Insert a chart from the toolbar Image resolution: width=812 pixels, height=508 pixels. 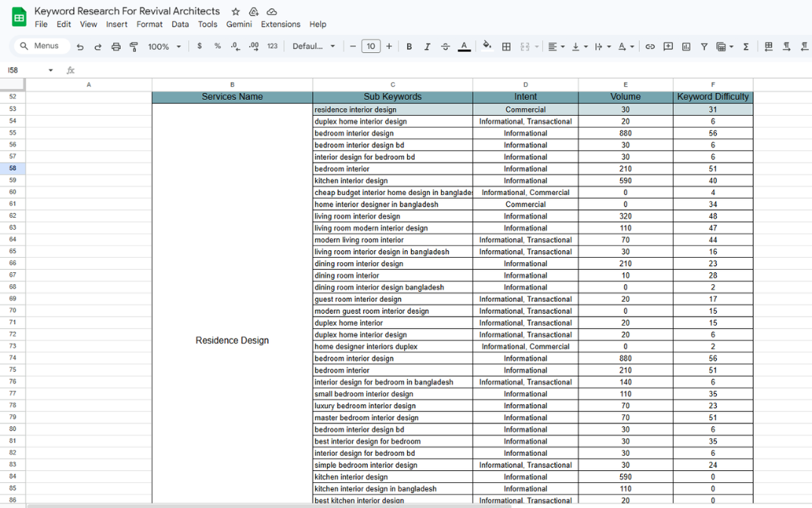686,47
